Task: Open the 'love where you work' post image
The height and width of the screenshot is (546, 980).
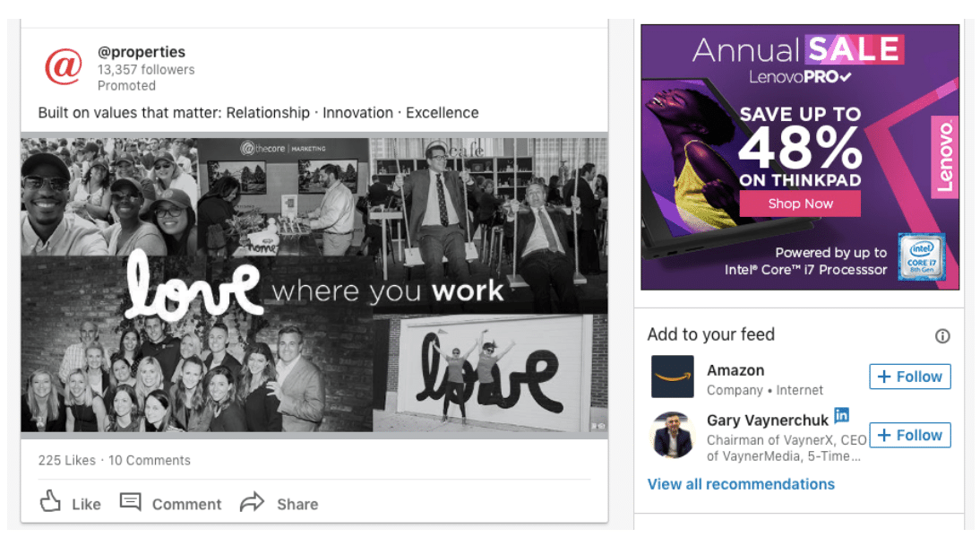Action: pyautogui.click(x=314, y=285)
